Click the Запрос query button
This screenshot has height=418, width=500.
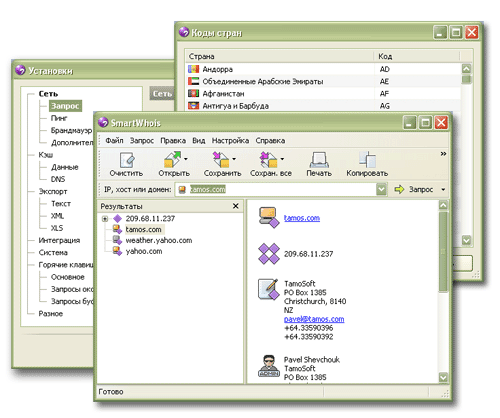414,190
